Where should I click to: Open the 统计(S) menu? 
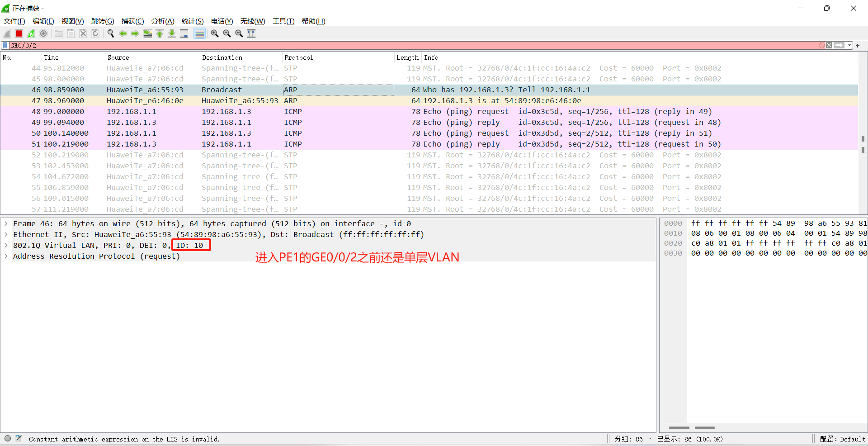[x=193, y=21]
